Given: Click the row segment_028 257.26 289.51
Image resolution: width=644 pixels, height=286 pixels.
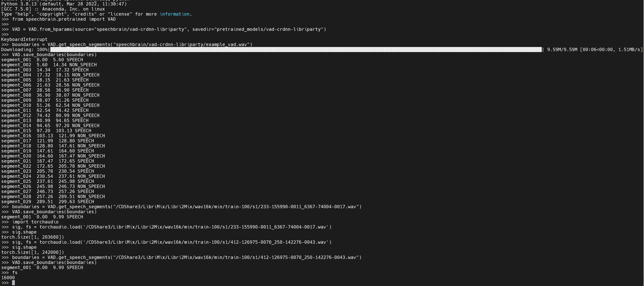Looking at the screenshot, I should pos(53,197).
